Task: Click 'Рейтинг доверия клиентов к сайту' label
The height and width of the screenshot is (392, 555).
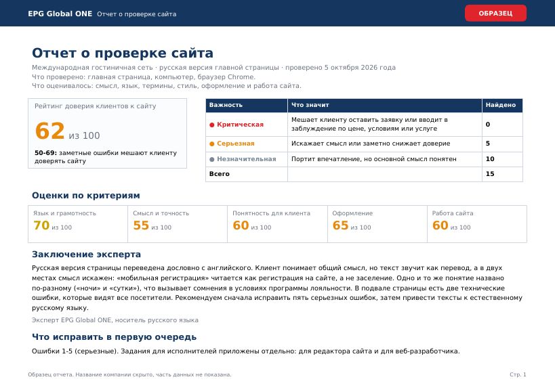Action: click(x=96, y=106)
